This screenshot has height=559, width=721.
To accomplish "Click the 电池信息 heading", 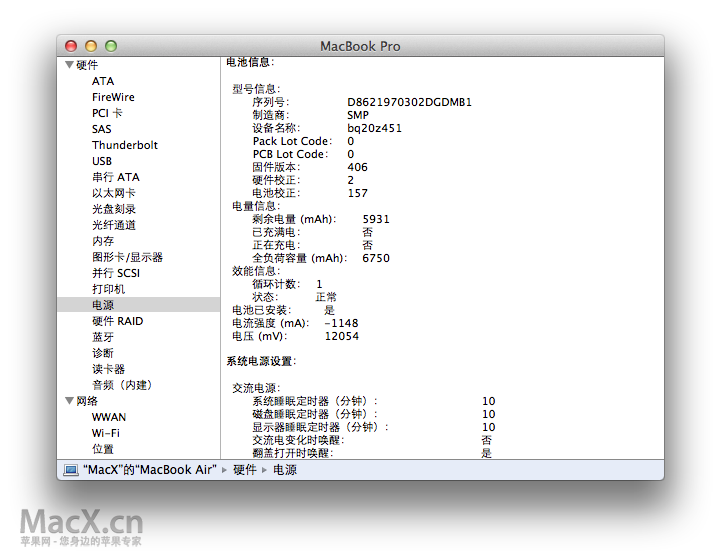I will pos(250,62).
